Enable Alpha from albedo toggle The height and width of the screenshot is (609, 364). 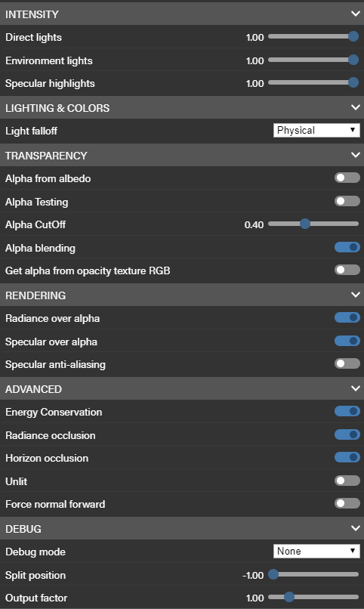coord(347,178)
